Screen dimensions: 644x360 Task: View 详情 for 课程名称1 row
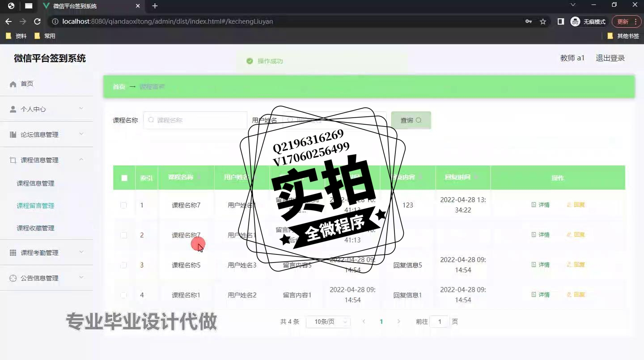[x=540, y=295]
